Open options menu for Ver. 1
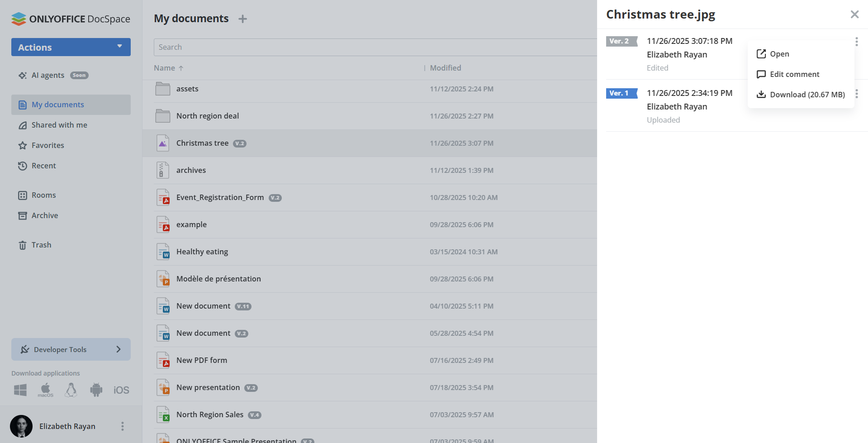The width and height of the screenshot is (868, 443). coord(857,94)
